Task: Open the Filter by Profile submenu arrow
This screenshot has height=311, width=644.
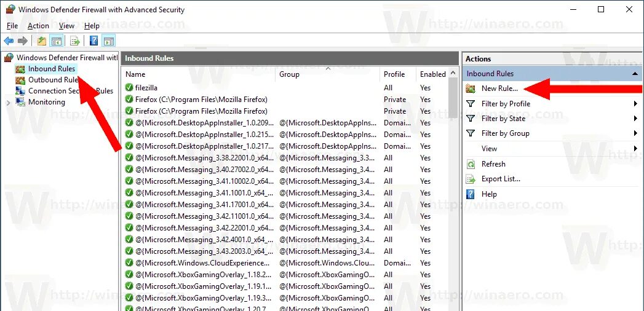Action: point(635,104)
